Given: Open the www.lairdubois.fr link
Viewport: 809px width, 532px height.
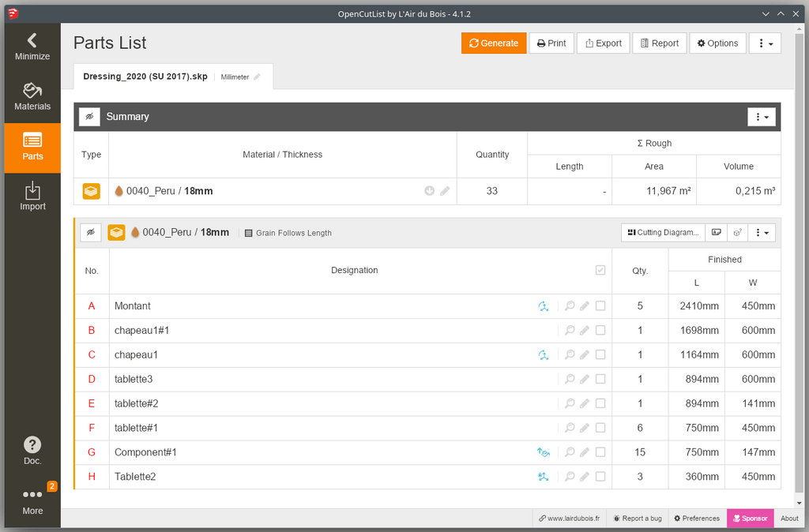Looking at the screenshot, I should [569, 518].
